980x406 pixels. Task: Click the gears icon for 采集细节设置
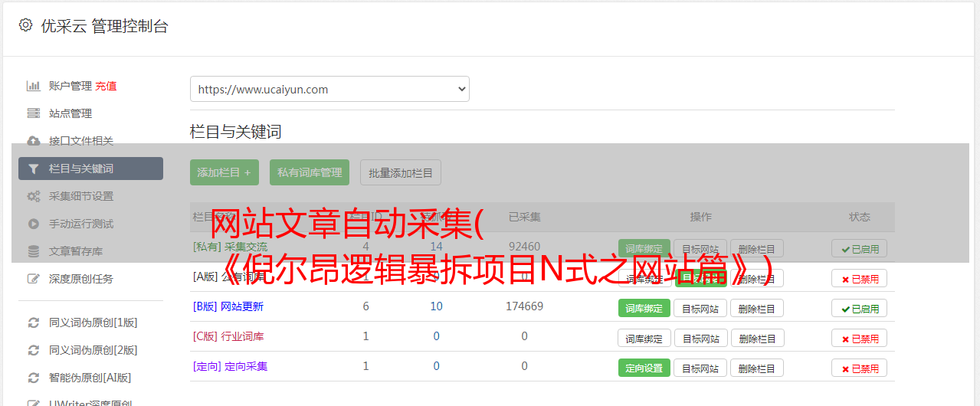(33, 196)
